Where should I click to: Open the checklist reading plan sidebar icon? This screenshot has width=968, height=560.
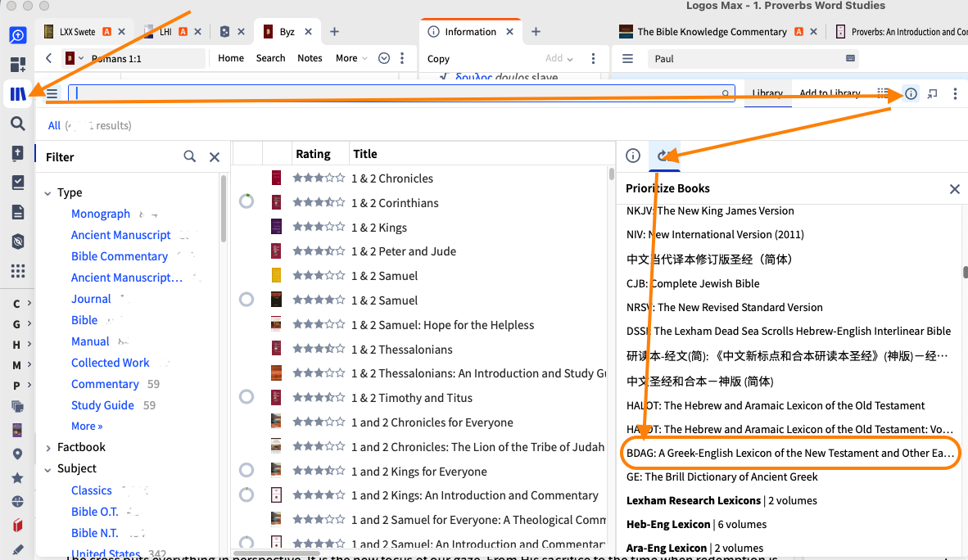18,182
